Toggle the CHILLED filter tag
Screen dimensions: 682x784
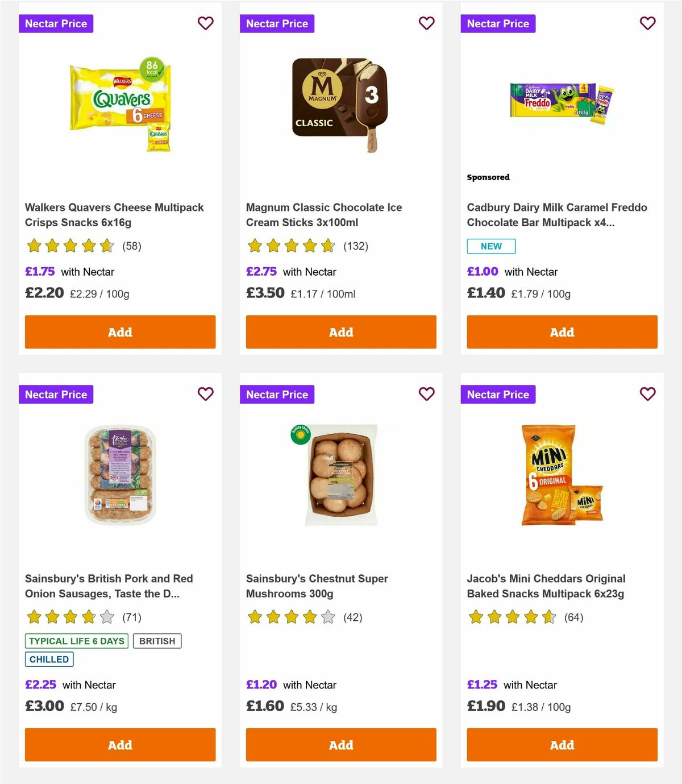[49, 659]
